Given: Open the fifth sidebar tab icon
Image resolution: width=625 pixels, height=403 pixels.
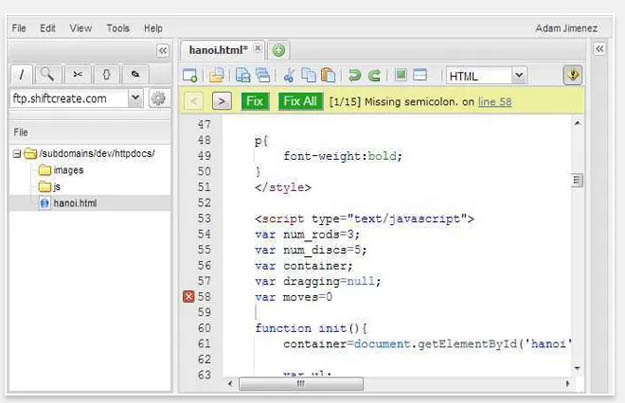Looking at the screenshot, I should 136,74.
